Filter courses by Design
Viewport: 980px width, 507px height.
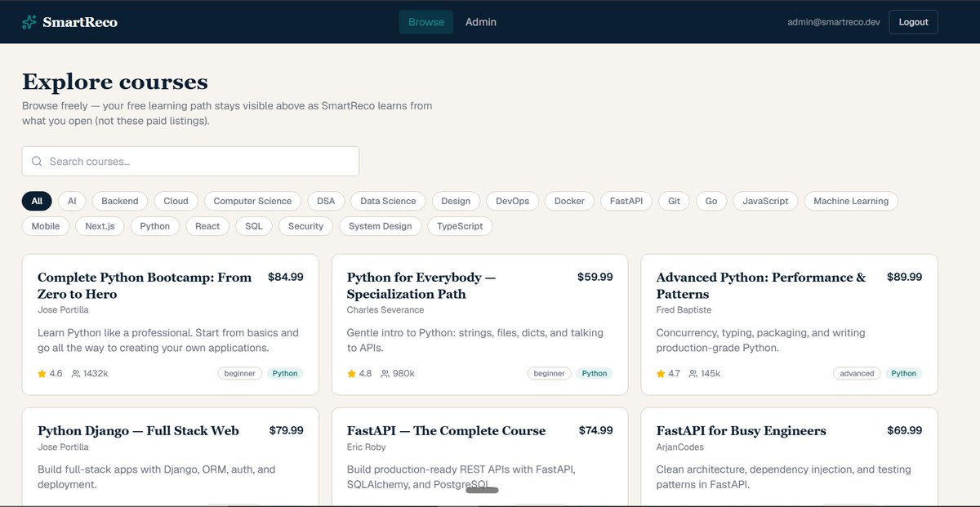tap(456, 201)
